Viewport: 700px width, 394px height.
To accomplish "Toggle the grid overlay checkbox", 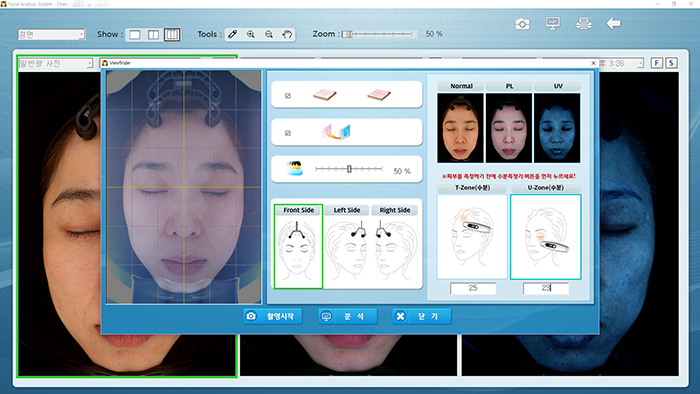I will click(x=288, y=95).
